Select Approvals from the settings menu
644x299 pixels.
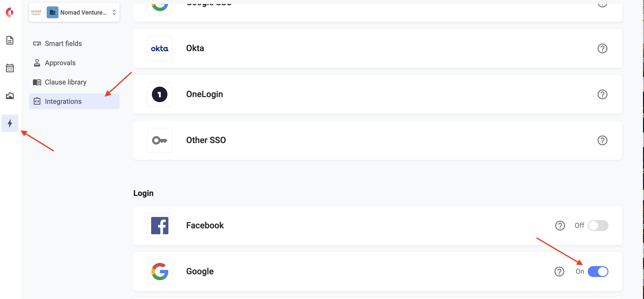60,63
